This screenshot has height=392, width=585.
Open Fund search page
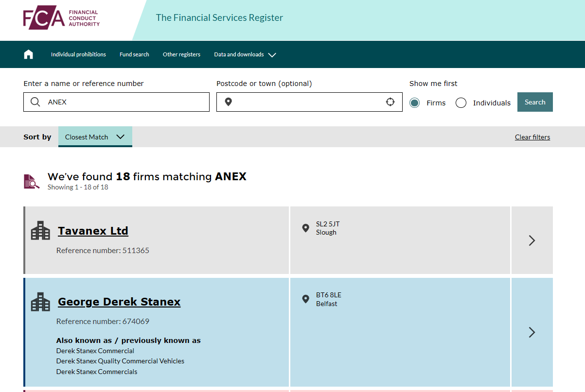pyautogui.click(x=134, y=54)
